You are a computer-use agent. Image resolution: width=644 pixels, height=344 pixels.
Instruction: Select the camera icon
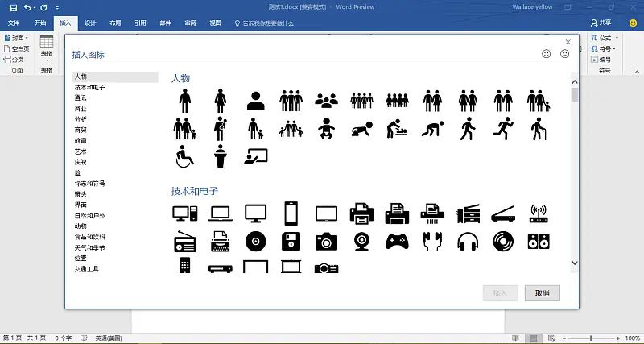[x=326, y=242]
